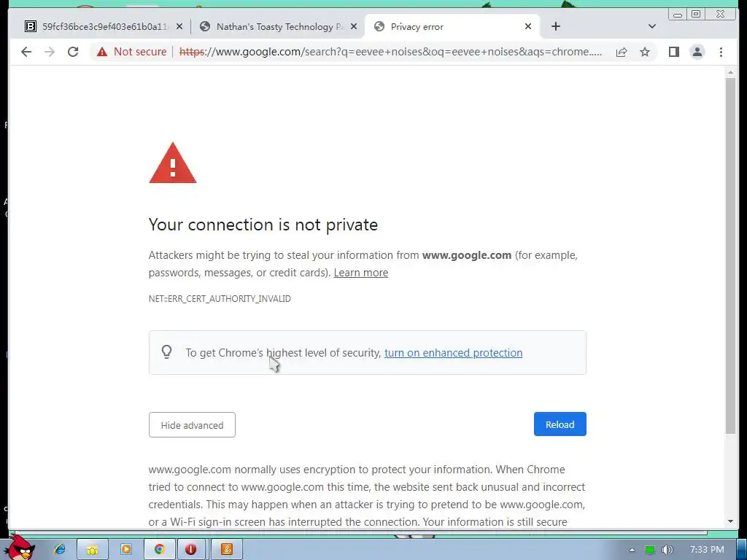Open the red Opera taskbar icon
Image resolution: width=747 pixels, height=560 pixels.
[x=190, y=550]
